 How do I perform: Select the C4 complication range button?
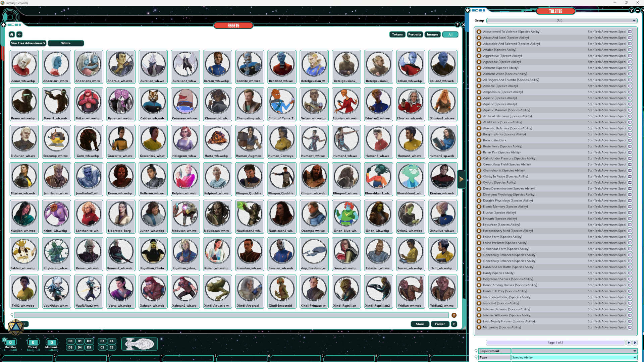coord(112,341)
